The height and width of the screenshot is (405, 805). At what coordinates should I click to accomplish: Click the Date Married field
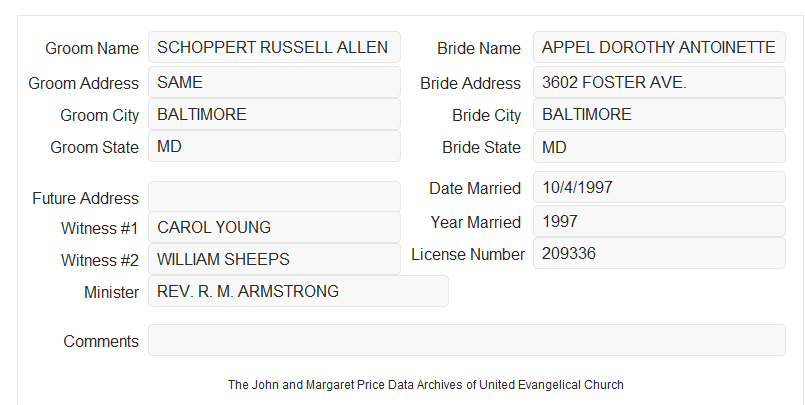point(659,187)
